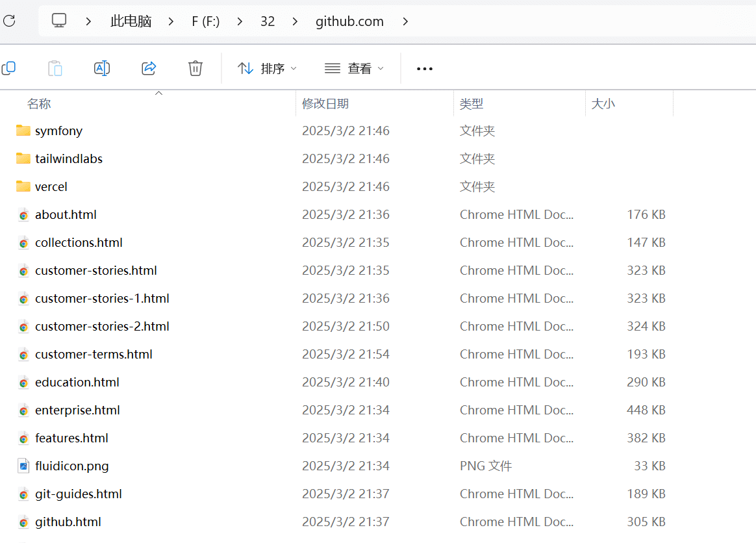Viewport: 756px width, 543px height.
Task: Navigate to 32 via the breadcrumb
Action: [x=268, y=21]
